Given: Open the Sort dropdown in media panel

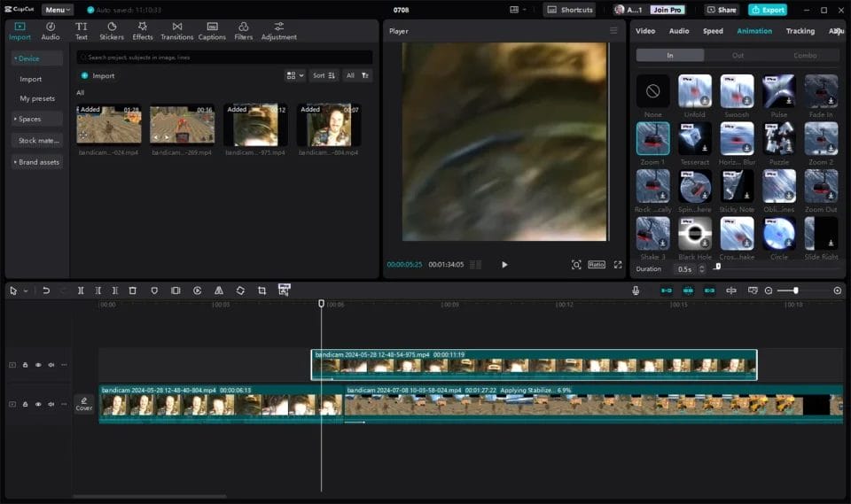Looking at the screenshot, I should 324,76.
